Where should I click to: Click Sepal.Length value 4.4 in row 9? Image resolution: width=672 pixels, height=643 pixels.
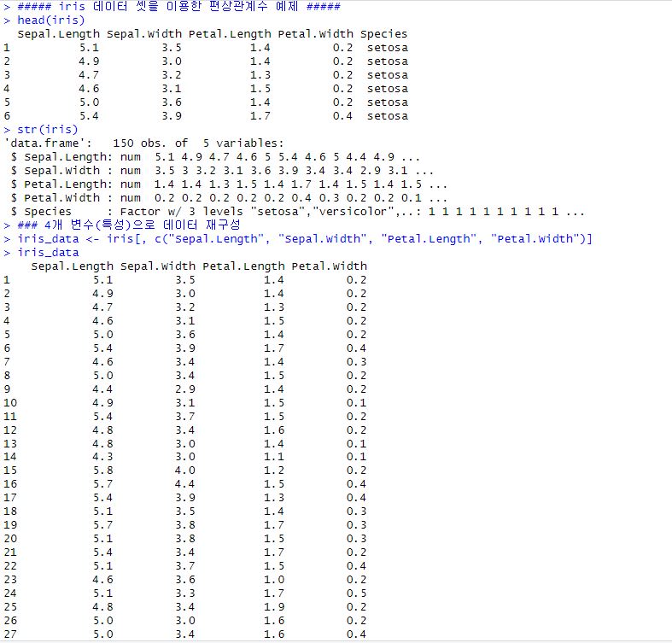coord(102,389)
